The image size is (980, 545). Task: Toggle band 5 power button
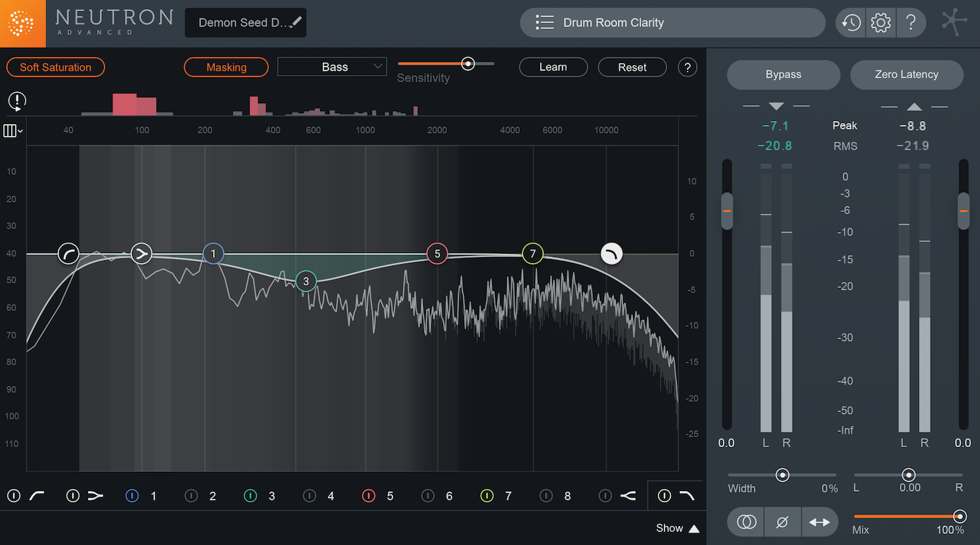pos(369,496)
